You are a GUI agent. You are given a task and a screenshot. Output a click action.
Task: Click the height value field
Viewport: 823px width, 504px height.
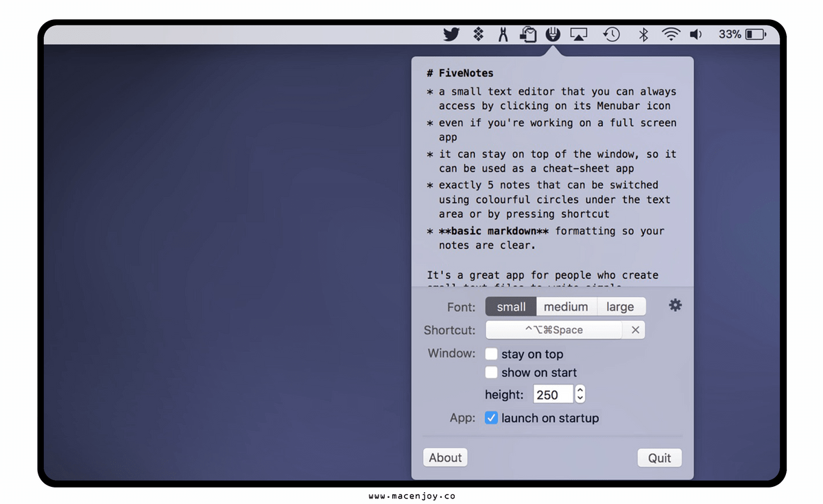coord(553,394)
